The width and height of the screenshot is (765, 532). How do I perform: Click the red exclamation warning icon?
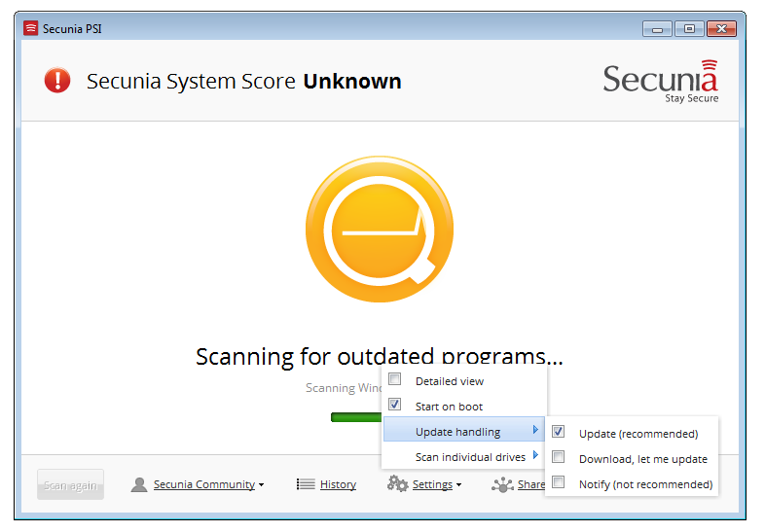pyautogui.click(x=57, y=80)
